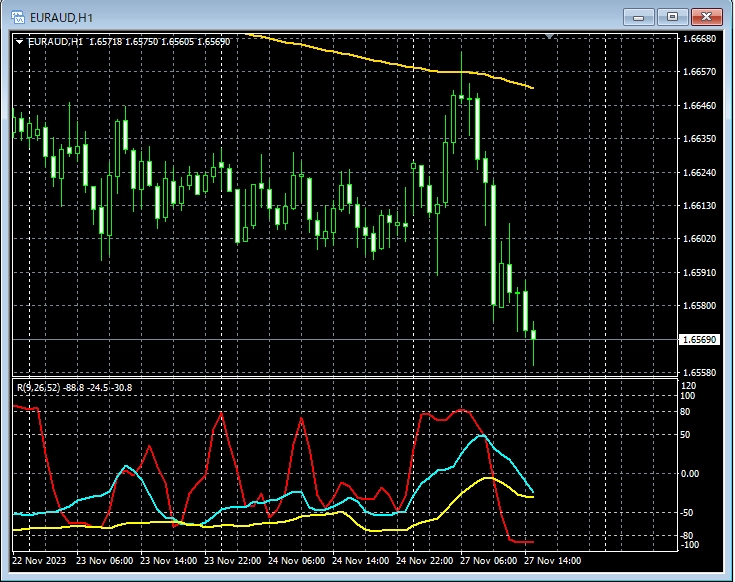
Task: Click the 1.66680 price scale label
Action: 698,39
